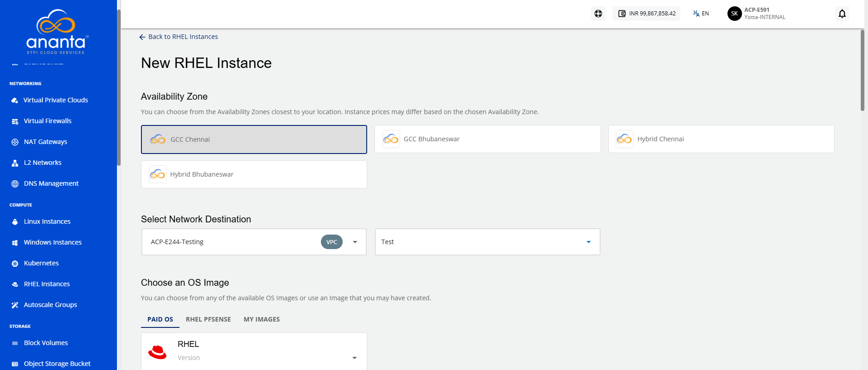Click the 'Yotta-INTERNAL' organization text

(x=765, y=17)
